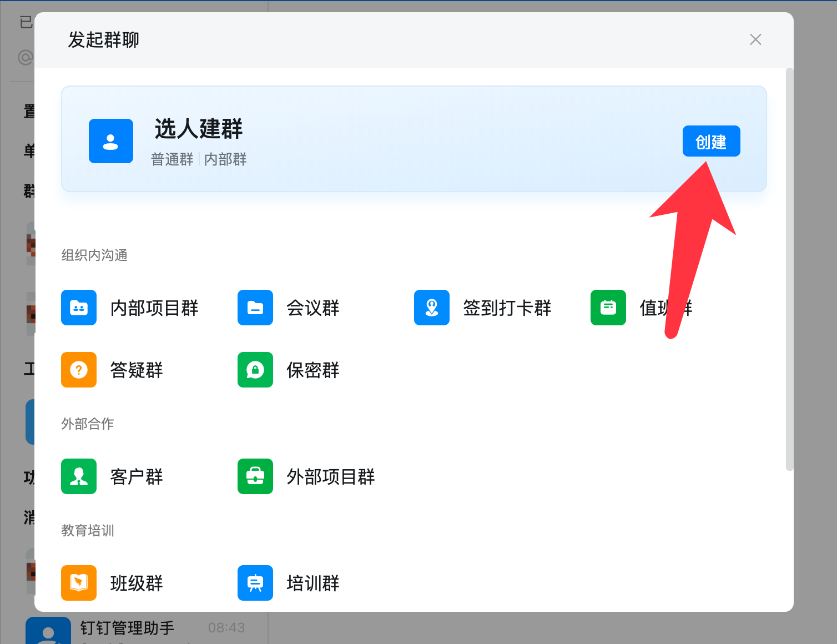Click the dialog's vertical scrollbar
The image size is (837, 644).
pos(790,269)
